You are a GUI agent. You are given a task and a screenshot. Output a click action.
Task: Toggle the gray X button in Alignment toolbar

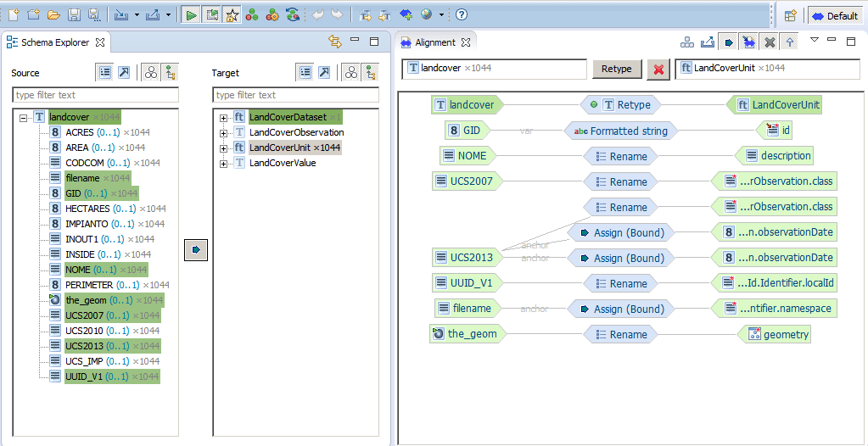769,42
